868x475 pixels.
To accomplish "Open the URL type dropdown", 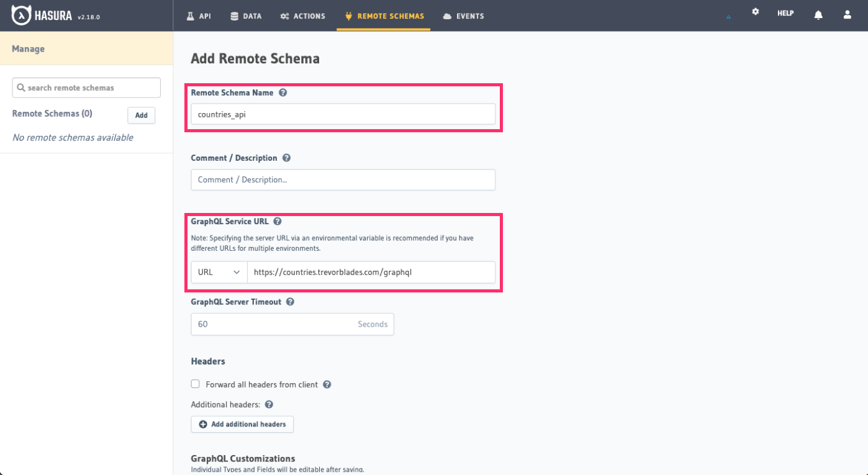I will click(x=219, y=272).
